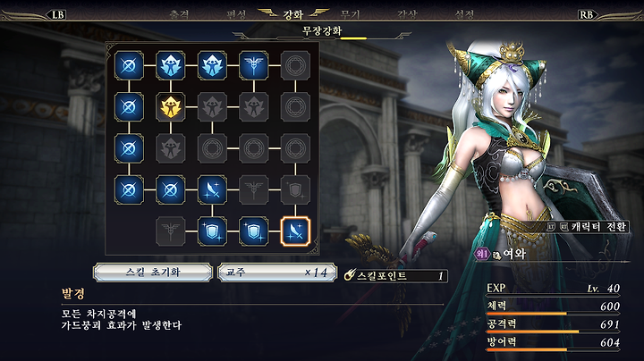Go to the 편성 tab

236,14
